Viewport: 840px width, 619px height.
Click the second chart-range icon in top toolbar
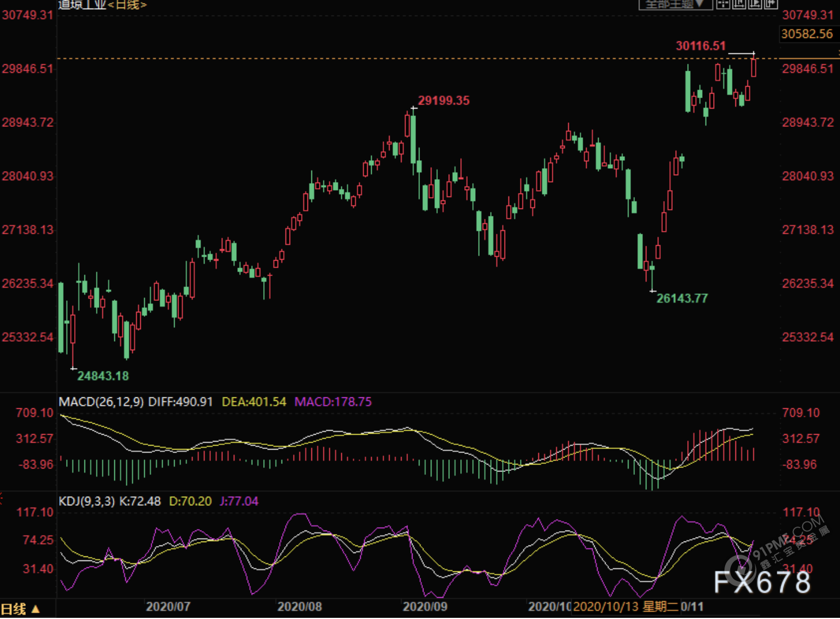click(x=739, y=4)
